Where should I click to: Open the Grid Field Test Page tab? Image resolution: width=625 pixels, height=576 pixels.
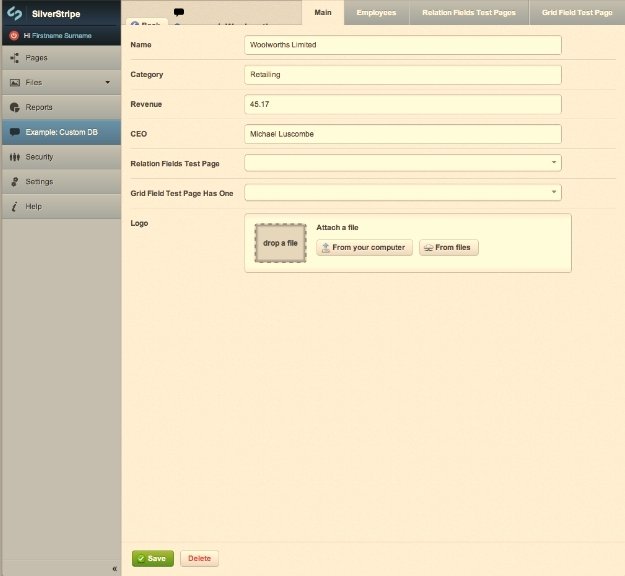577,12
